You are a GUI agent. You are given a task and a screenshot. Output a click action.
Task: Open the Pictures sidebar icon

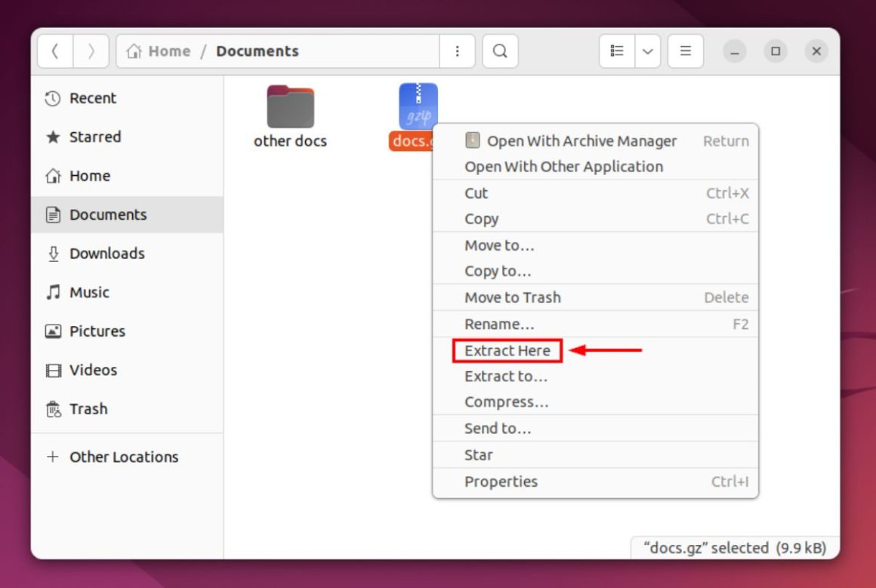click(x=51, y=331)
